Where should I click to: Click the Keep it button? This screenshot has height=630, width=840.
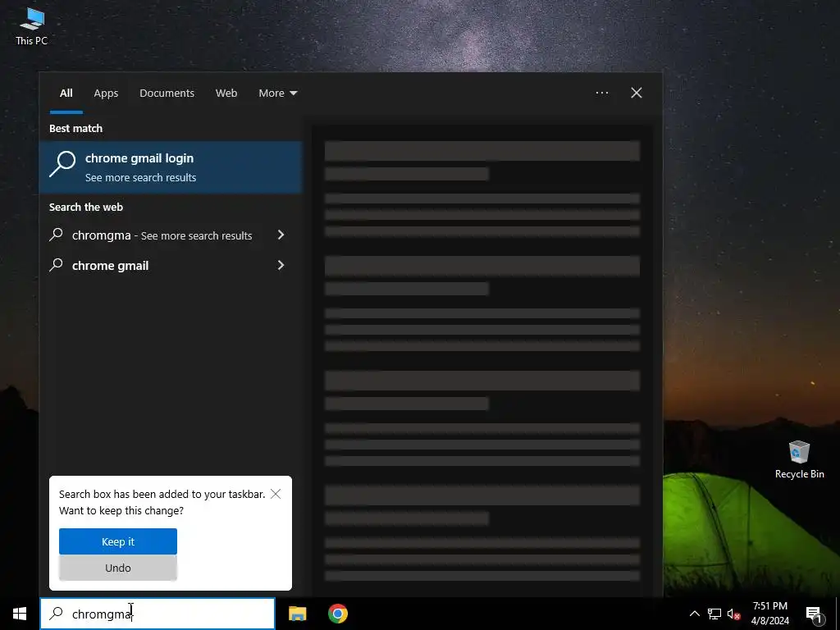pos(118,541)
